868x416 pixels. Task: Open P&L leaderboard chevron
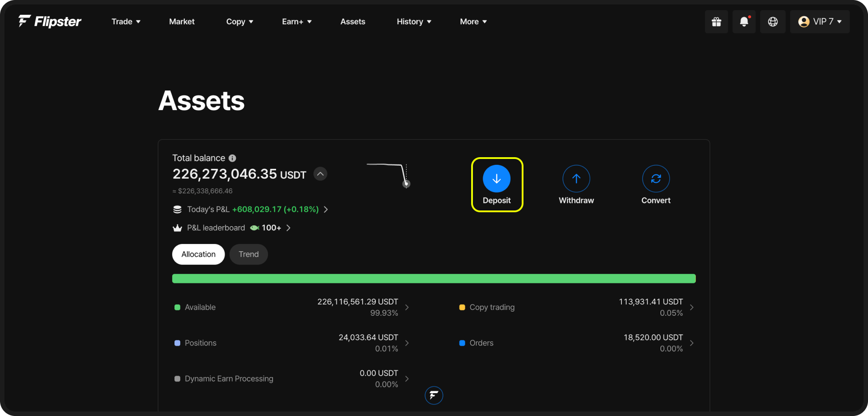tap(288, 228)
